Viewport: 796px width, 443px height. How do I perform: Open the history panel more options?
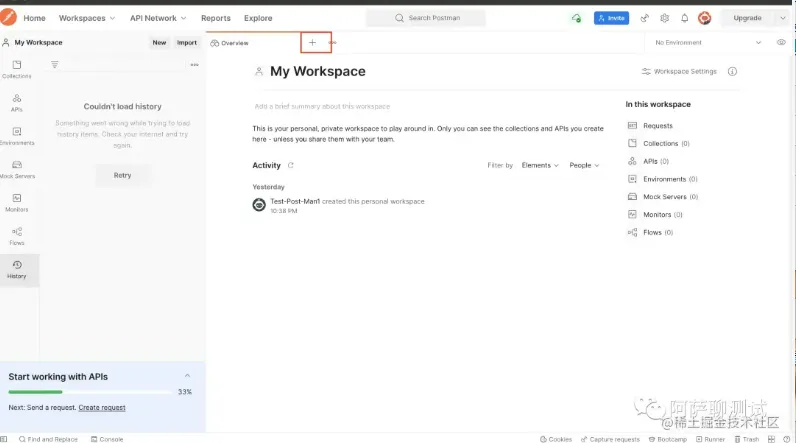click(194, 64)
